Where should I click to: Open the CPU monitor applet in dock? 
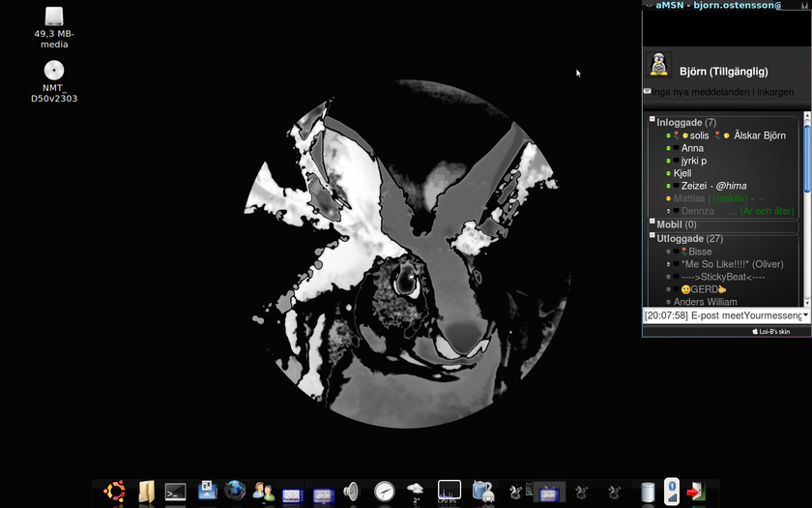[449, 492]
